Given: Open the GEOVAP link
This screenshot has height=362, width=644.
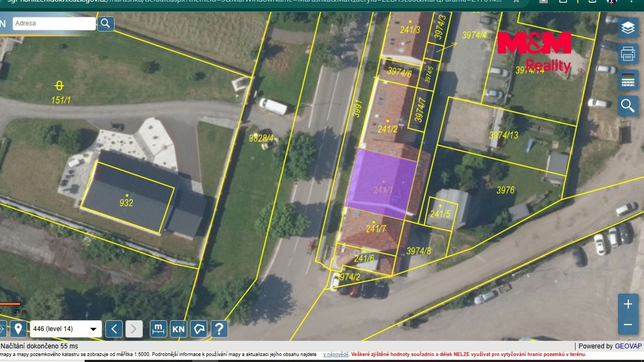Looking at the screenshot, I should [x=628, y=346].
